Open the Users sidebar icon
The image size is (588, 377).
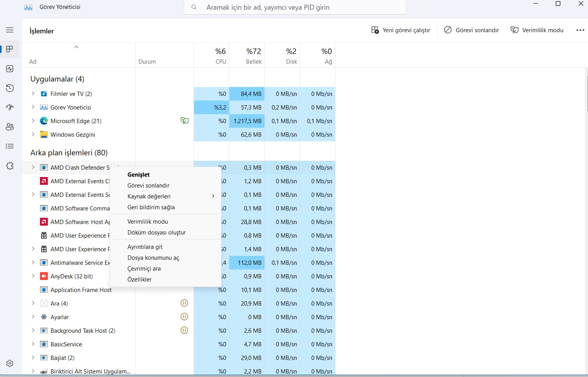(10, 127)
